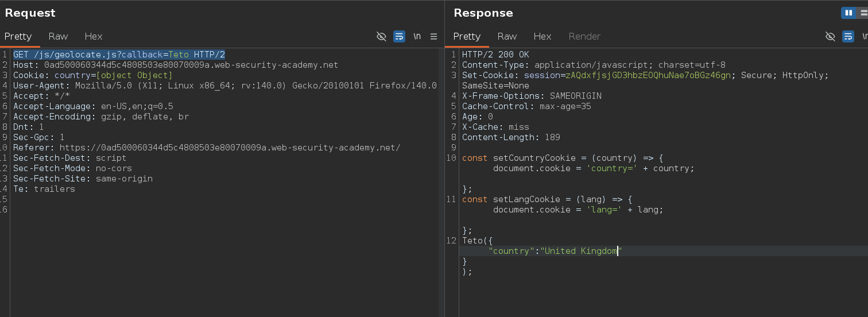Click the "country":"United Kingdom" line
Viewport: 868px width, 317px height.
coord(555,251)
